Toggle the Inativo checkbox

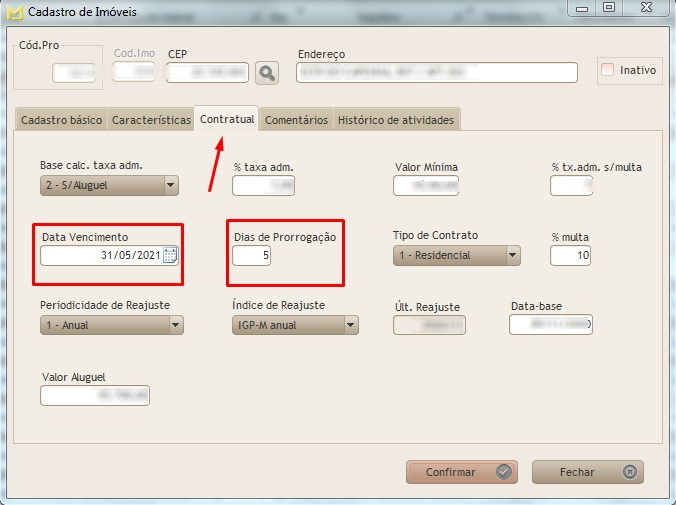tap(608, 70)
